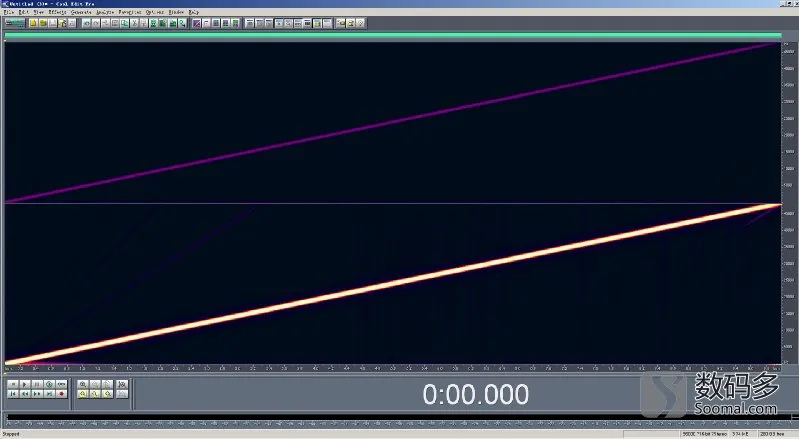Pause playback using the Pause button
The height and width of the screenshot is (439, 799).
coord(37,385)
